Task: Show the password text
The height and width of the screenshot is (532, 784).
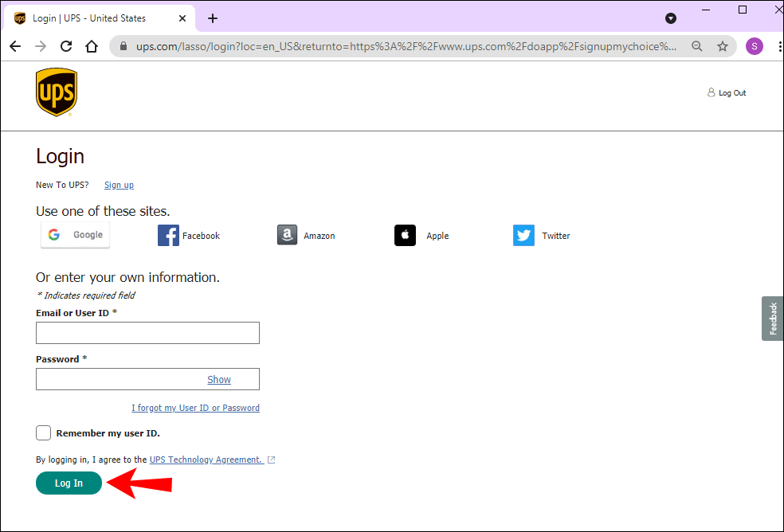Action: [218, 379]
